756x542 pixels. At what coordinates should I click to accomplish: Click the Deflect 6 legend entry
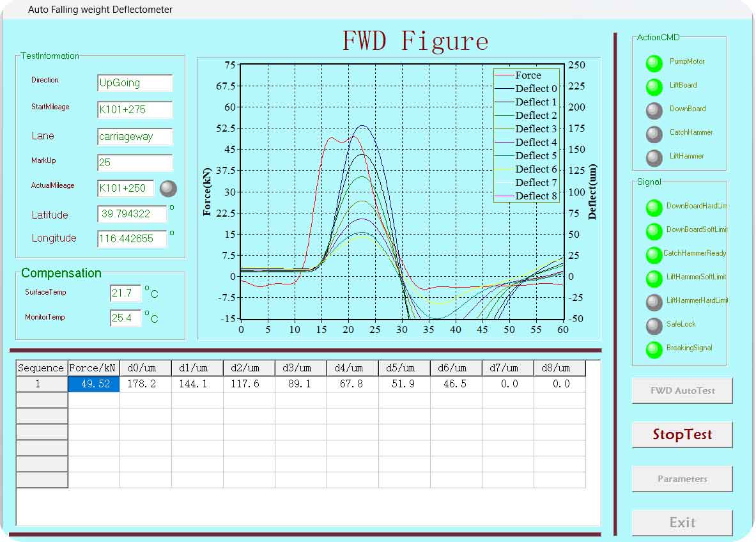coord(525,169)
